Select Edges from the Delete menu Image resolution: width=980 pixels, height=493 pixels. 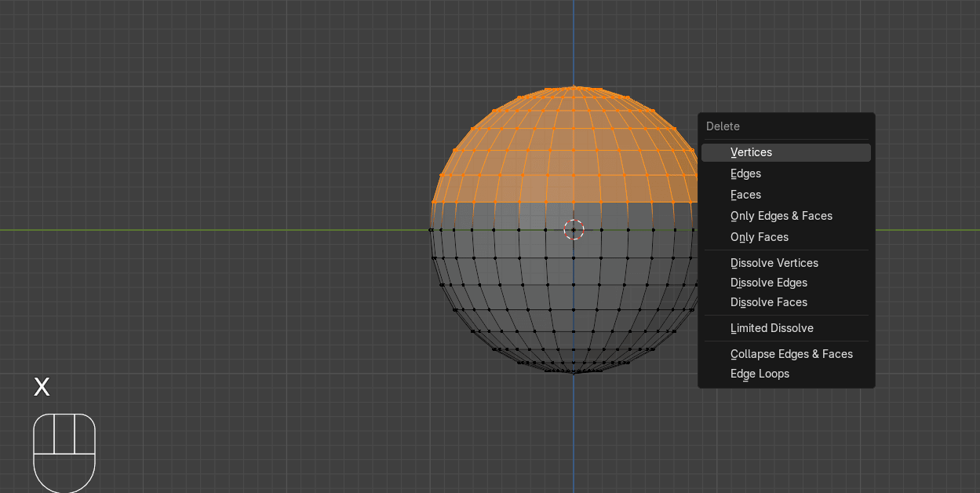[745, 173]
